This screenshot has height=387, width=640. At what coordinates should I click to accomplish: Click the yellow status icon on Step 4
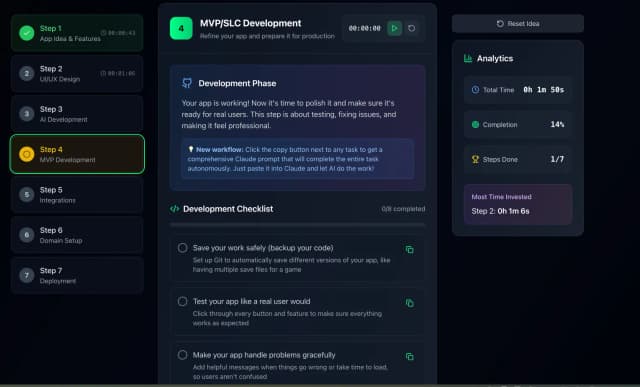pos(27,154)
